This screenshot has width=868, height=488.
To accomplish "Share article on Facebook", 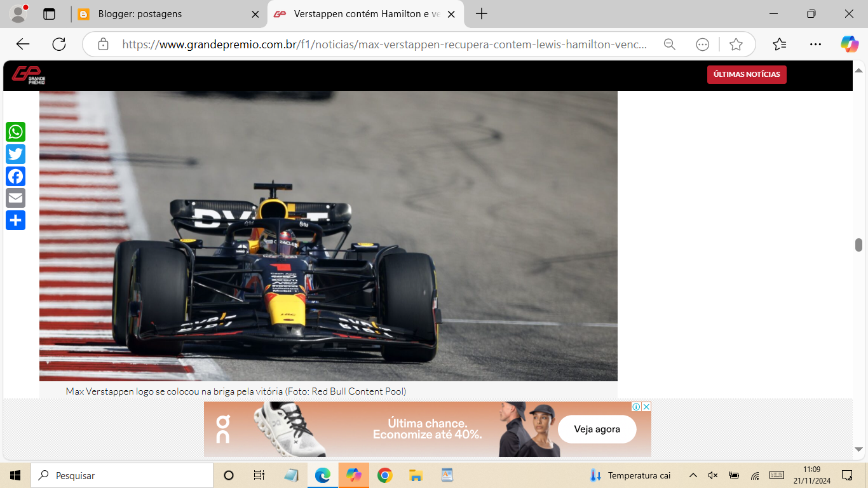I will [15, 177].
